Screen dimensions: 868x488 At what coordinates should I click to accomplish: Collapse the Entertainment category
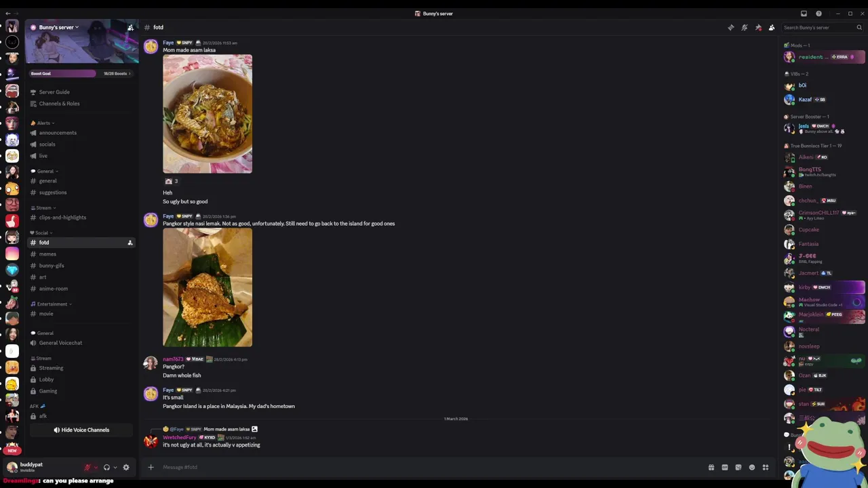pyautogui.click(x=52, y=304)
